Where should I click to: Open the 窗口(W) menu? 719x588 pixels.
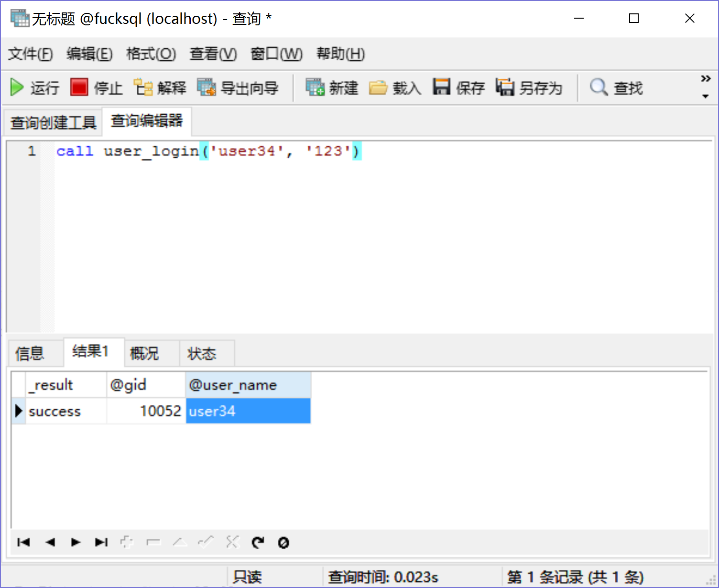[277, 54]
